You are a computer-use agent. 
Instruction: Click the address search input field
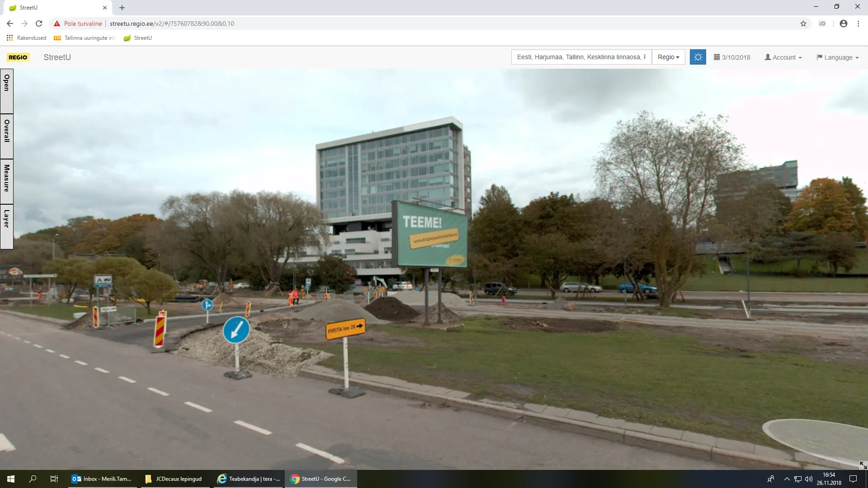point(581,57)
